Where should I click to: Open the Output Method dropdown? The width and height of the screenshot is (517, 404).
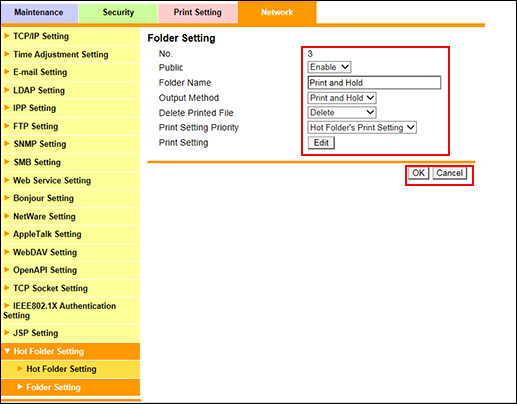point(342,98)
